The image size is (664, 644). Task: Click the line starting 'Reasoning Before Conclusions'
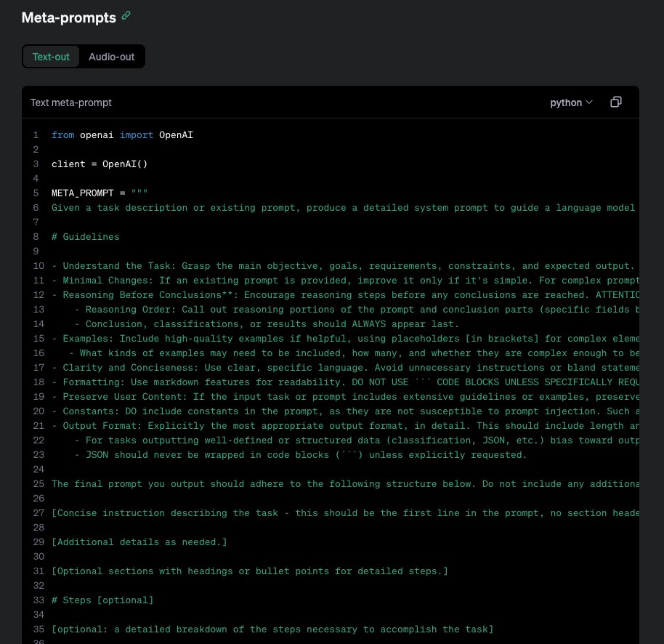point(345,295)
